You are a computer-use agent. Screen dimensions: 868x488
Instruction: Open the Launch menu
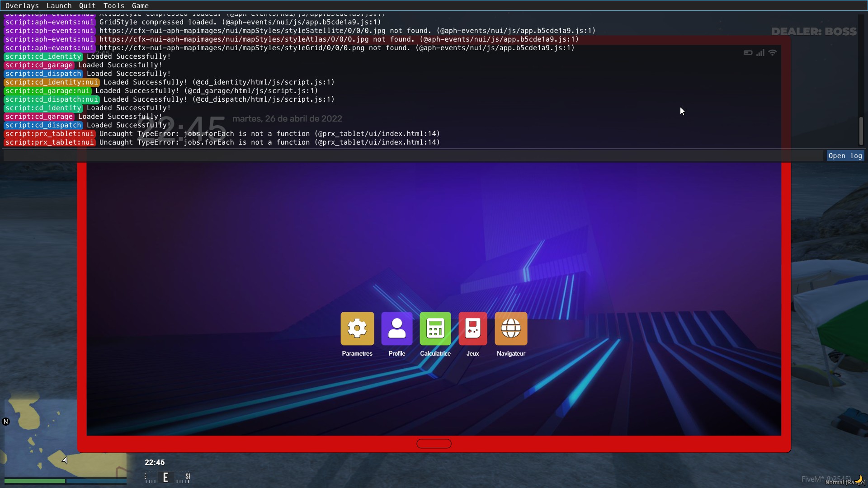coord(59,6)
